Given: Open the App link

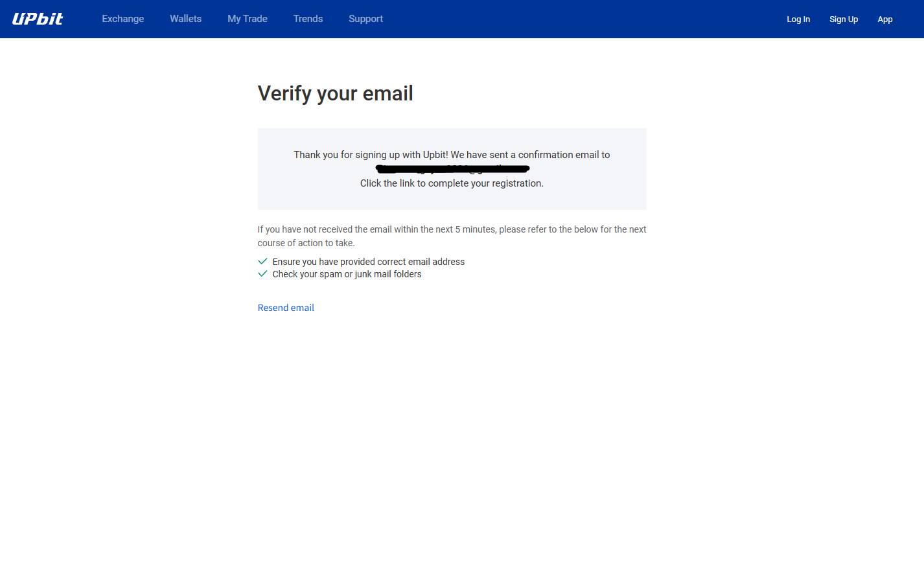Looking at the screenshot, I should tap(885, 19).
